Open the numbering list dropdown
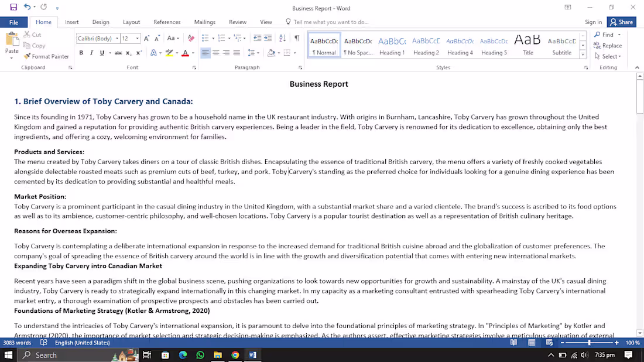This screenshot has width=644, height=362. coord(229,38)
